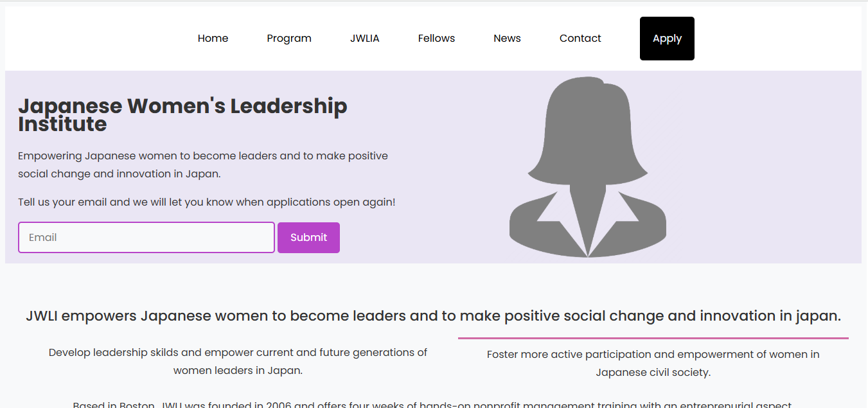868x408 pixels.
Task: Click the 'Tell us your email' notice text
Action: [x=207, y=202]
